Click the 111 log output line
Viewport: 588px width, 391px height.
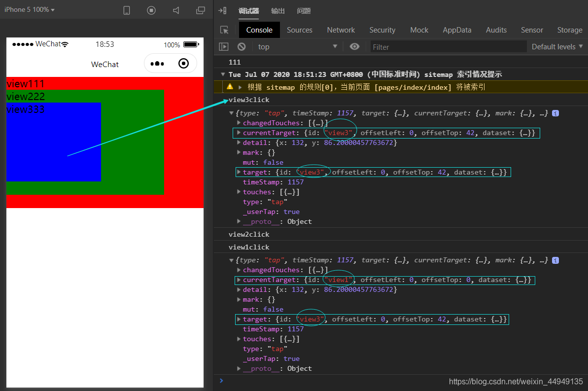pos(235,62)
